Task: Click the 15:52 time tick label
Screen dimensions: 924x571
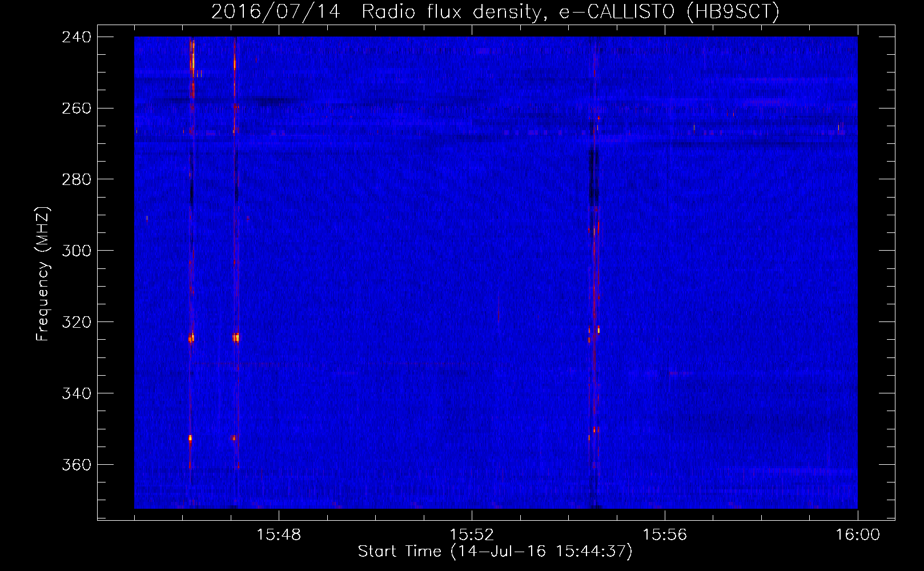Action: (x=472, y=535)
